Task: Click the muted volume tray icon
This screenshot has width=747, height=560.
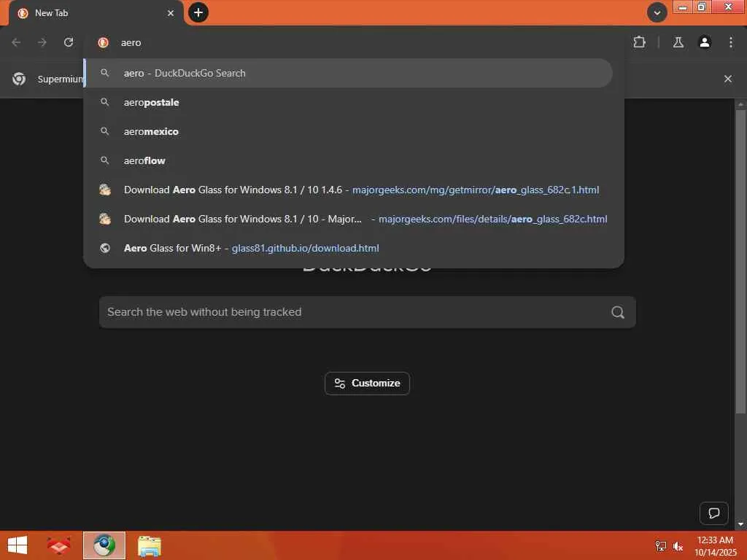Action: pyautogui.click(x=678, y=546)
